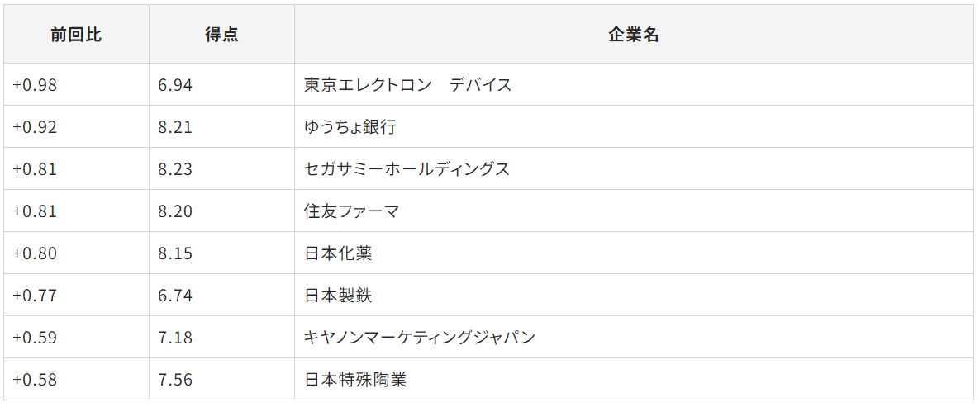Click the 企業名 column header
The height and width of the screenshot is (407, 980).
[x=633, y=35]
